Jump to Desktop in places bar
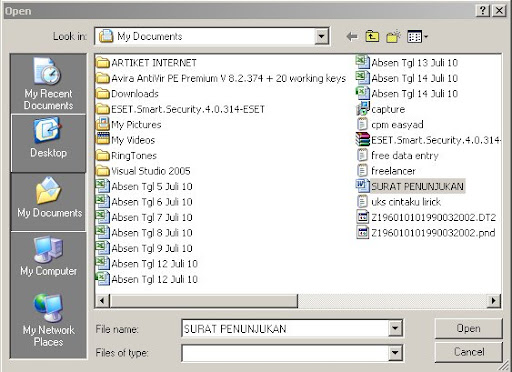Screen dimensions: 512x372 [48, 143]
